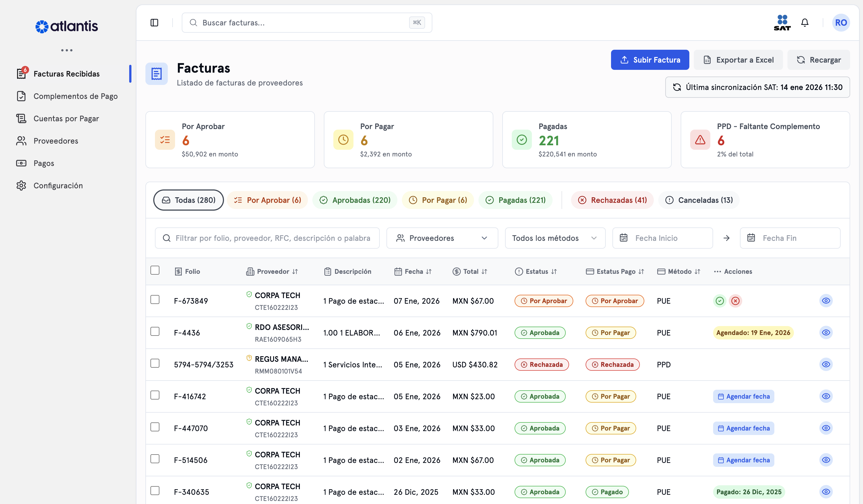View factura F-416742 with the eye icon
Viewport: 863px width, 504px height.
click(826, 396)
